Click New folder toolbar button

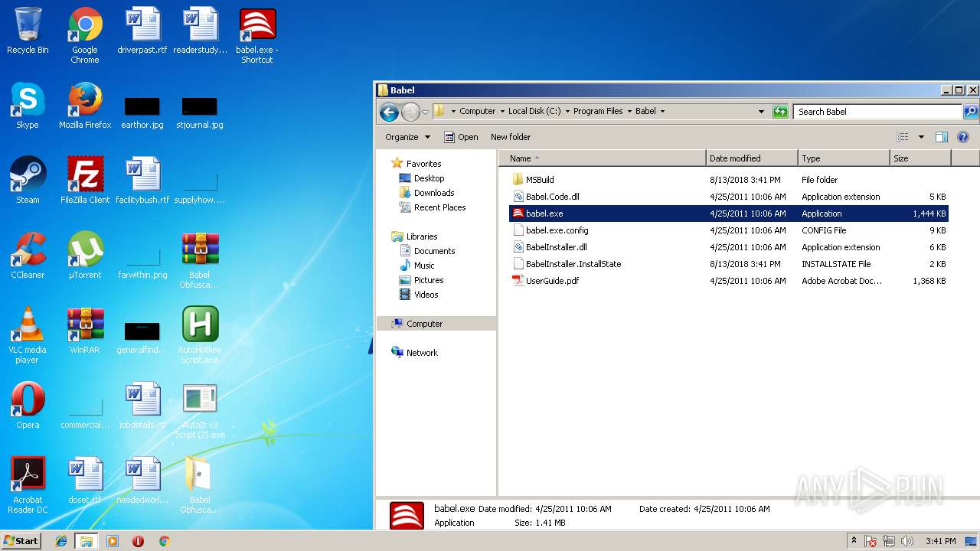click(511, 137)
